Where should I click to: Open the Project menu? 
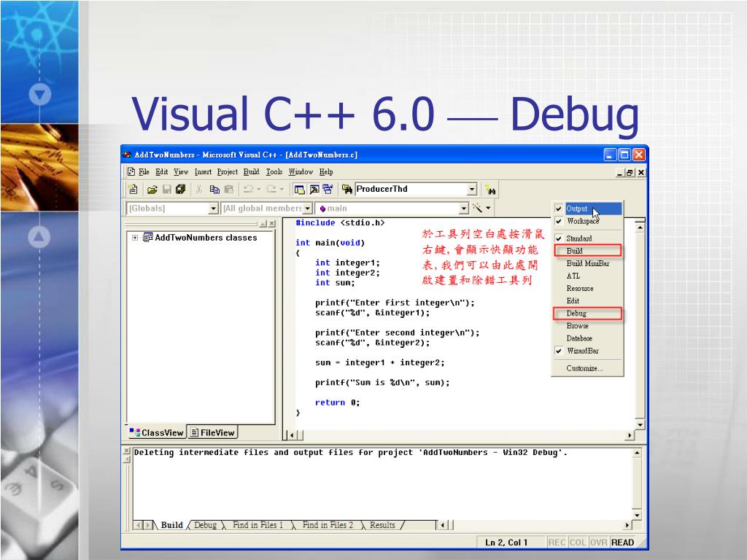pos(228,172)
